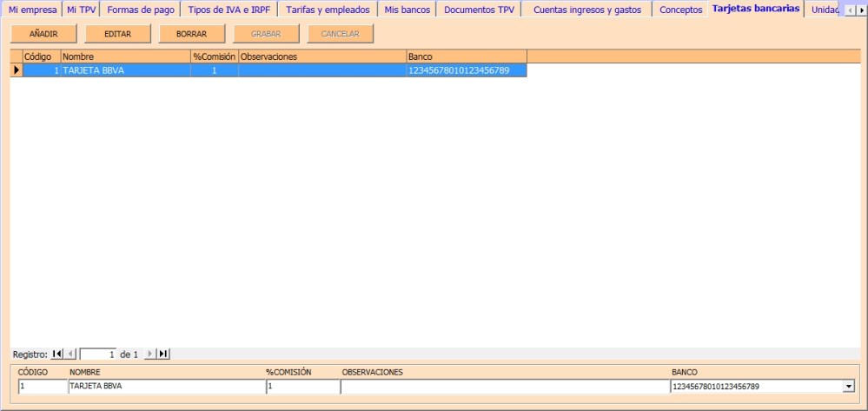Viewport: 868px width, 411px height.
Task: Click the NOMBRE input field
Action: pos(165,387)
